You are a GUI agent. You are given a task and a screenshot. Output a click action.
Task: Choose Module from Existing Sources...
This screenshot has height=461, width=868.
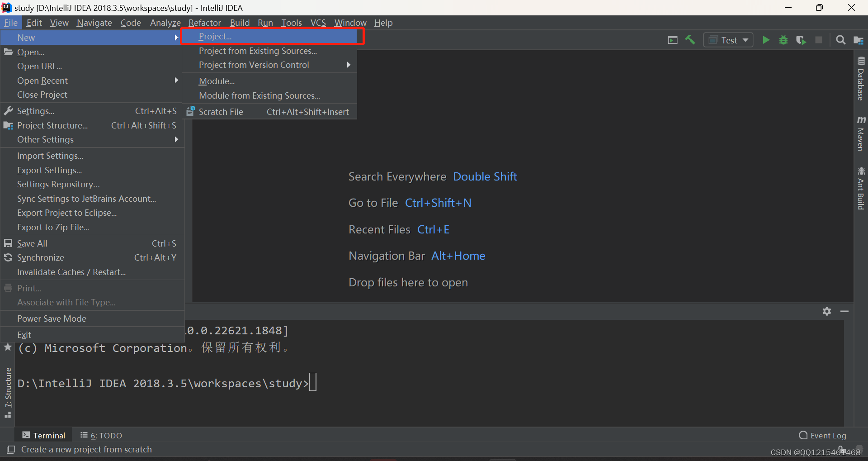269,95
